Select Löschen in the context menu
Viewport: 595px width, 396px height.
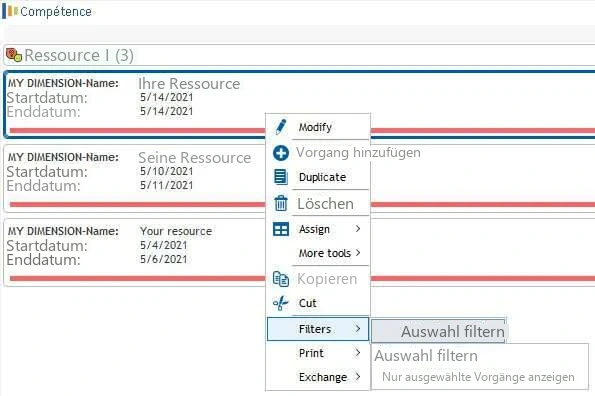318,203
